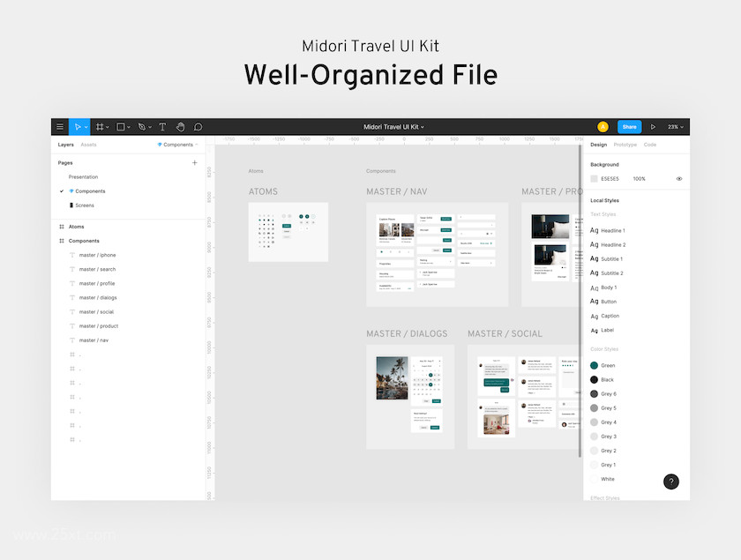The width and height of the screenshot is (741, 560).
Task: Open the Figma hamburger main menu
Action: click(x=60, y=127)
